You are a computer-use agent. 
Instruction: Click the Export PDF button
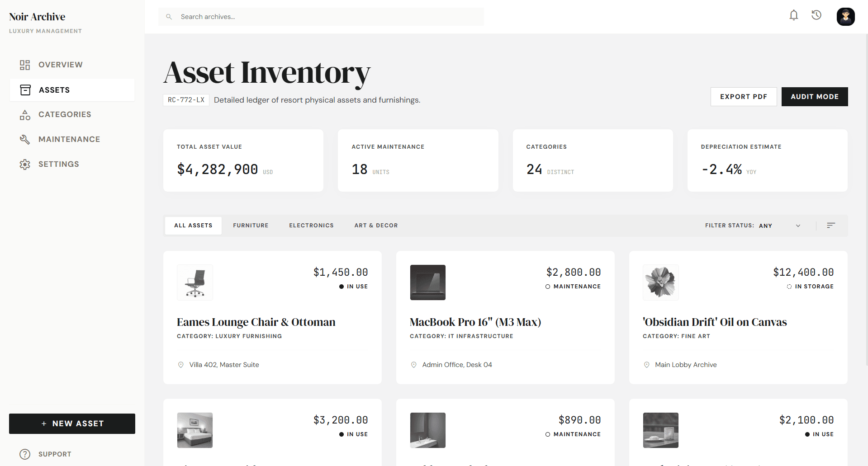coord(744,96)
